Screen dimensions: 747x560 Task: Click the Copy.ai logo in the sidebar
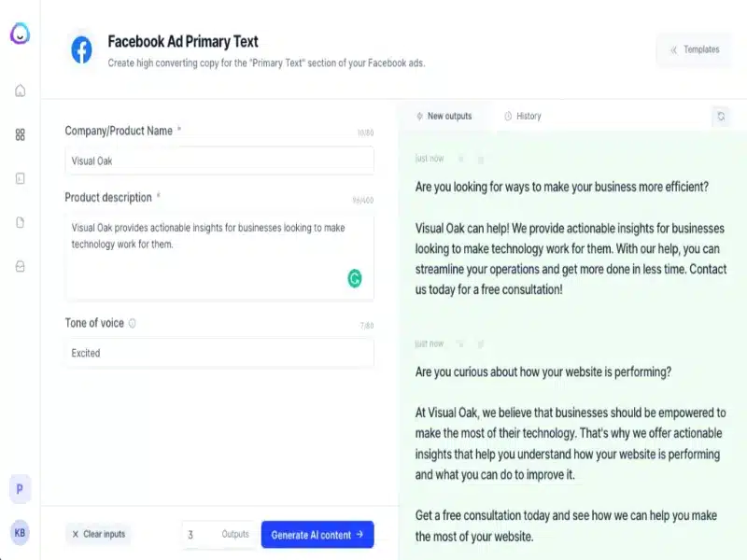click(20, 34)
